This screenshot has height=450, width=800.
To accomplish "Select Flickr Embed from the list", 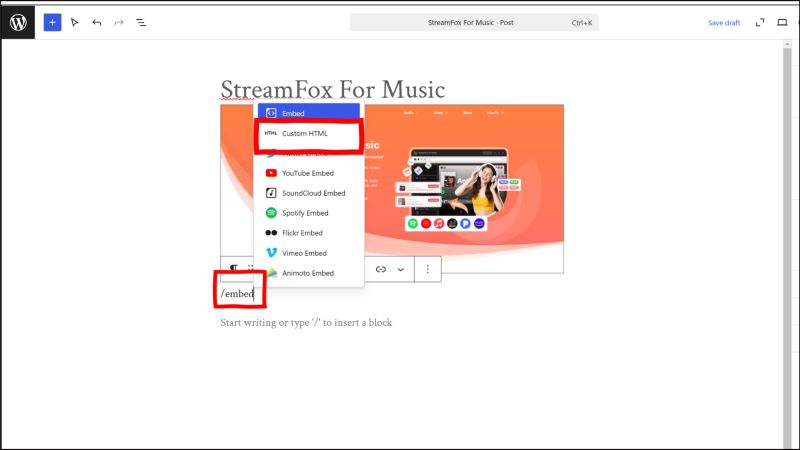I will [309, 233].
